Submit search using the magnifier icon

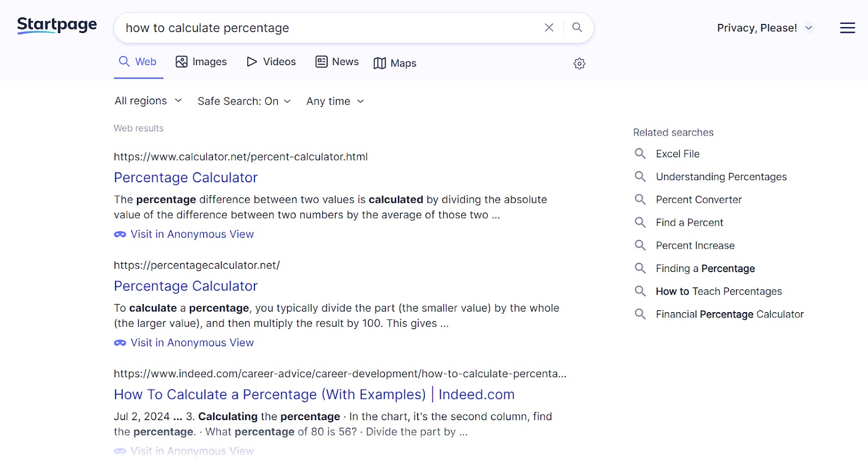[577, 28]
